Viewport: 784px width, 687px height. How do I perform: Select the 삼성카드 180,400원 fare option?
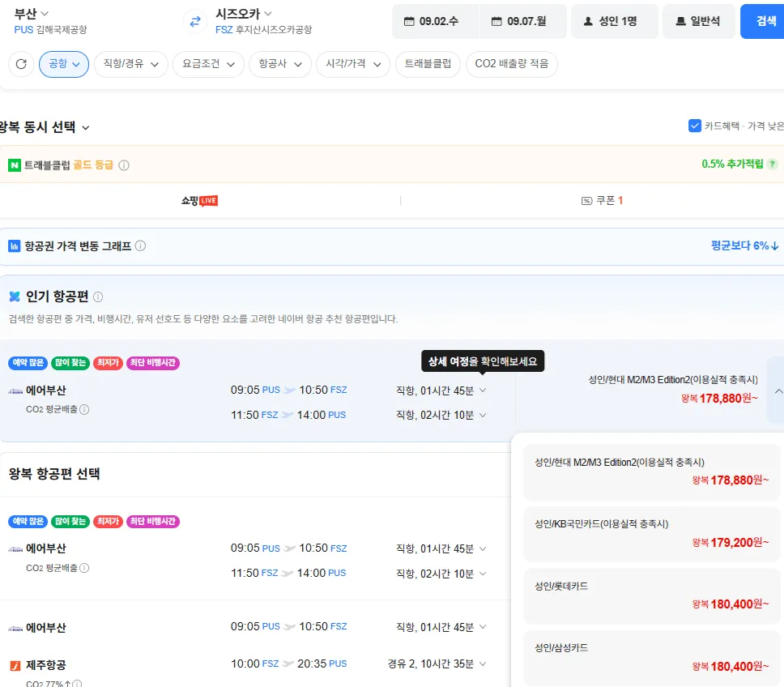tap(651, 658)
